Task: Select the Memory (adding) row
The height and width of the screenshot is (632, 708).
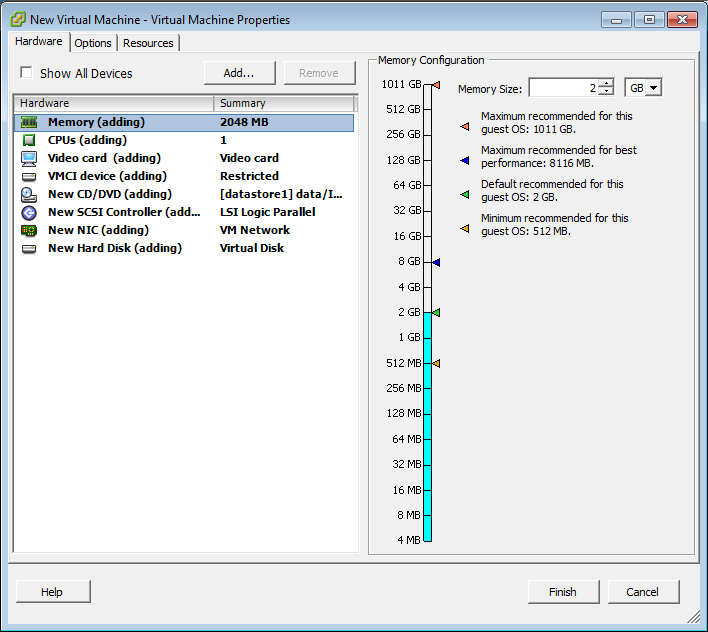Action: 184,122
